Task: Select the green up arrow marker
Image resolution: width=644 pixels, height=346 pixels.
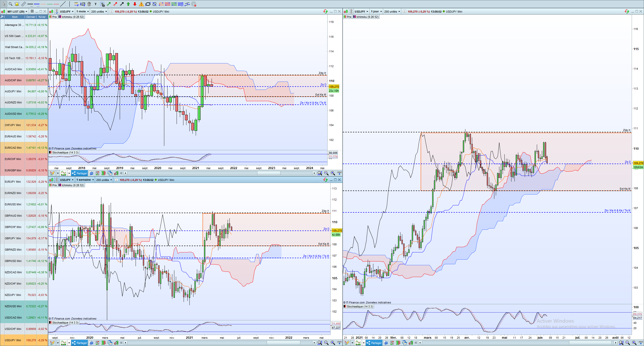Action: (x=128, y=4)
